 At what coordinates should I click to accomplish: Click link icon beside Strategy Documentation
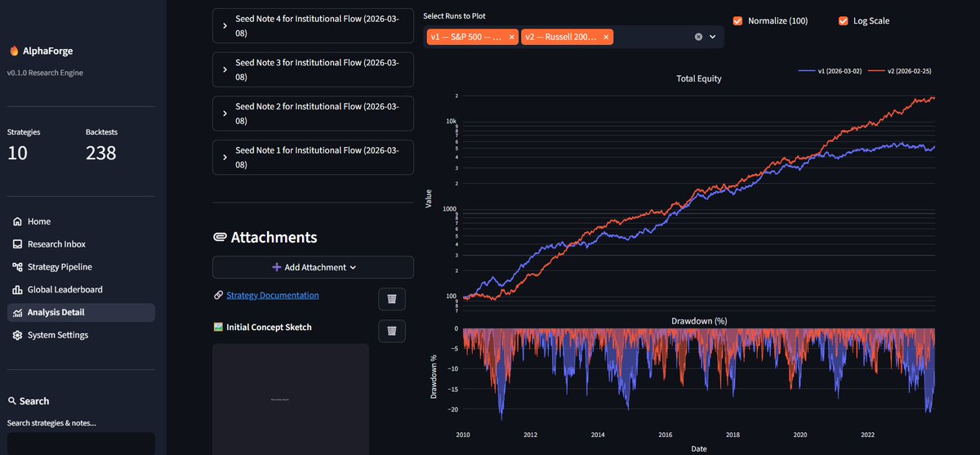coord(218,296)
